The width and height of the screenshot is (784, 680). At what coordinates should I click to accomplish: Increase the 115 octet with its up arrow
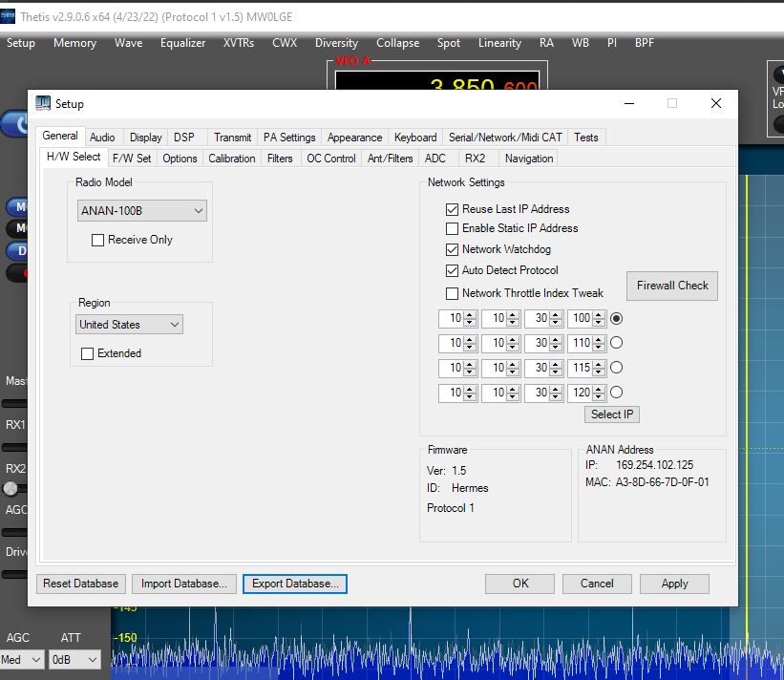[x=599, y=364]
